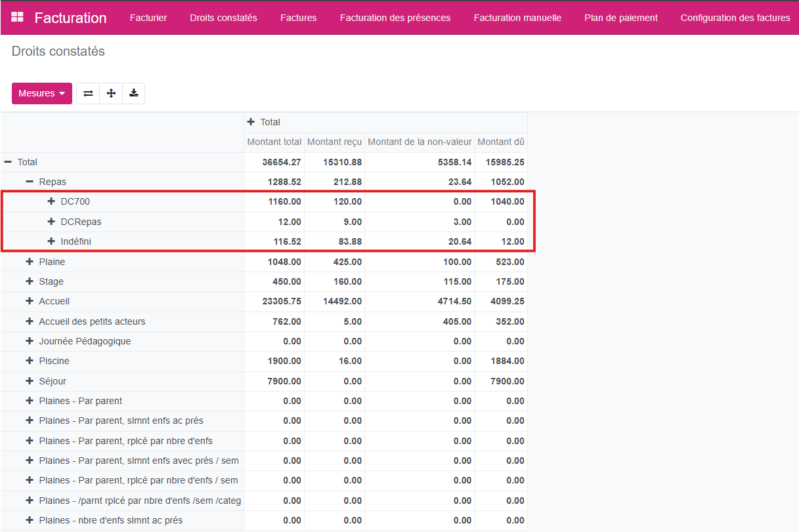799x532 pixels.
Task: Open the Factures menu
Action: click(x=298, y=18)
